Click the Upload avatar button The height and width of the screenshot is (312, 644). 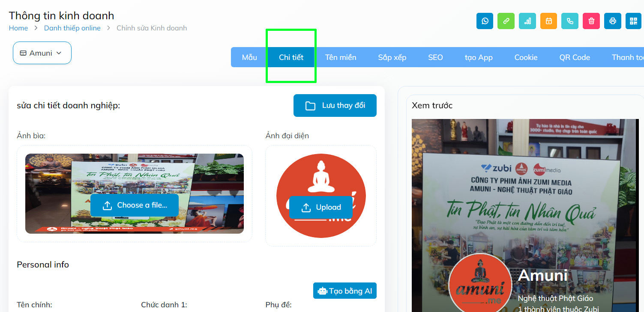[x=321, y=207]
